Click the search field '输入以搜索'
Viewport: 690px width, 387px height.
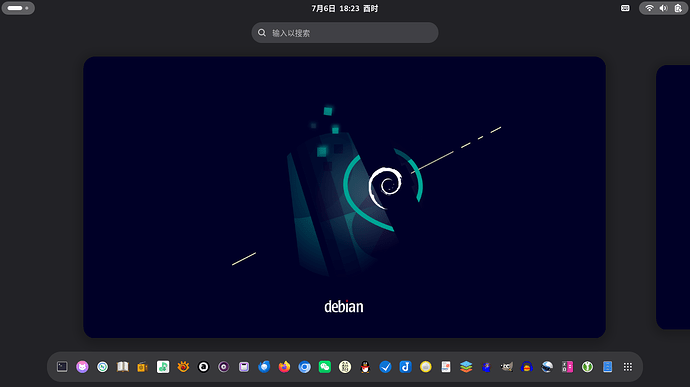(345, 33)
